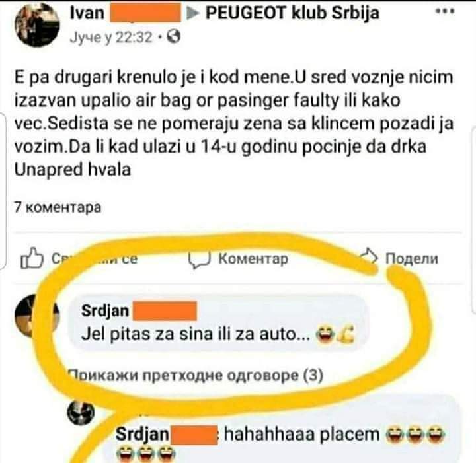Open Srdjan's commenter profile picture
Screen dimensions: 476x463
tap(36, 316)
